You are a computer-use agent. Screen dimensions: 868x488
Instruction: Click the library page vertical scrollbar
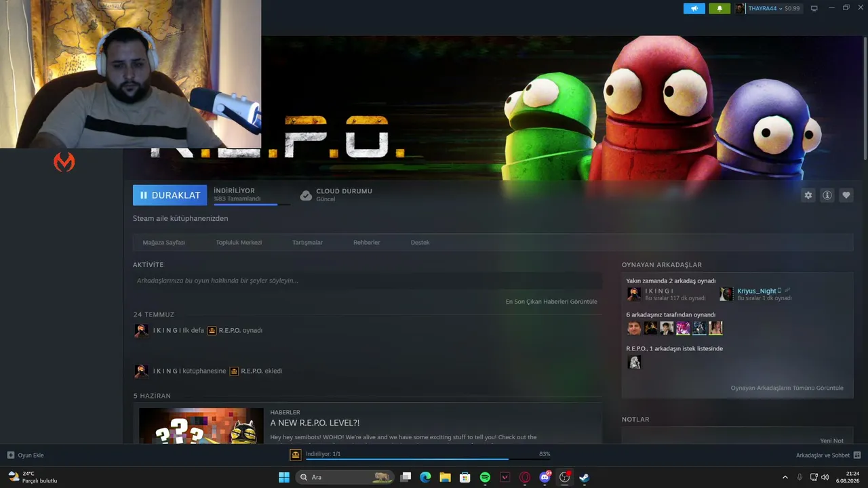[865, 98]
